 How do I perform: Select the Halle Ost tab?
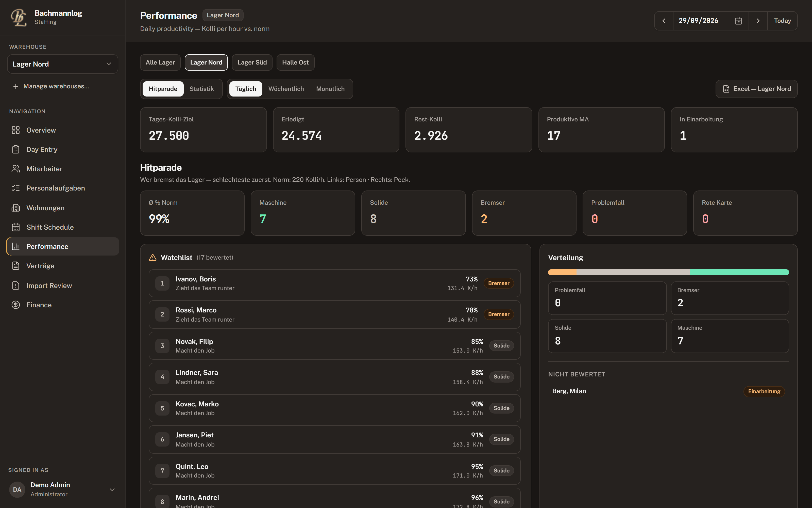295,62
